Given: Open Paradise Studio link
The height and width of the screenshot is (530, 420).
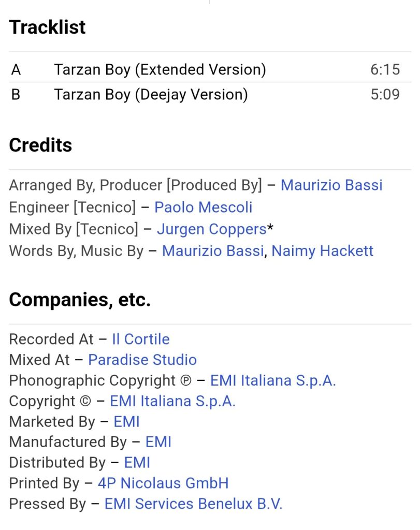Looking at the screenshot, I should point(142,360).
